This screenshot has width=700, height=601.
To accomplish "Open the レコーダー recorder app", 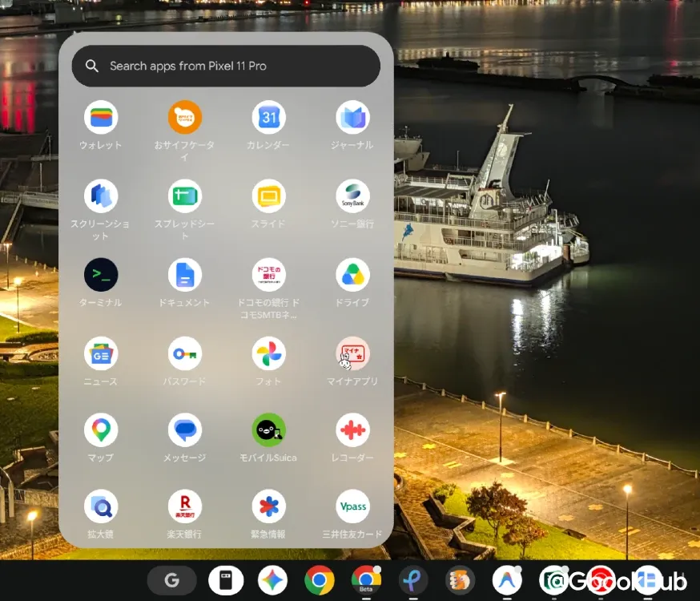I will pos(352,430).
